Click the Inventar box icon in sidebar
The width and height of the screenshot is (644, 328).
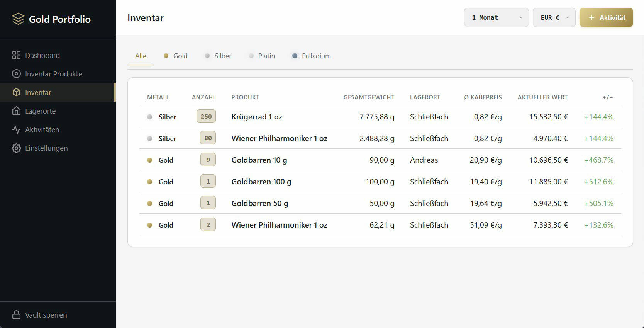point(16,92)
